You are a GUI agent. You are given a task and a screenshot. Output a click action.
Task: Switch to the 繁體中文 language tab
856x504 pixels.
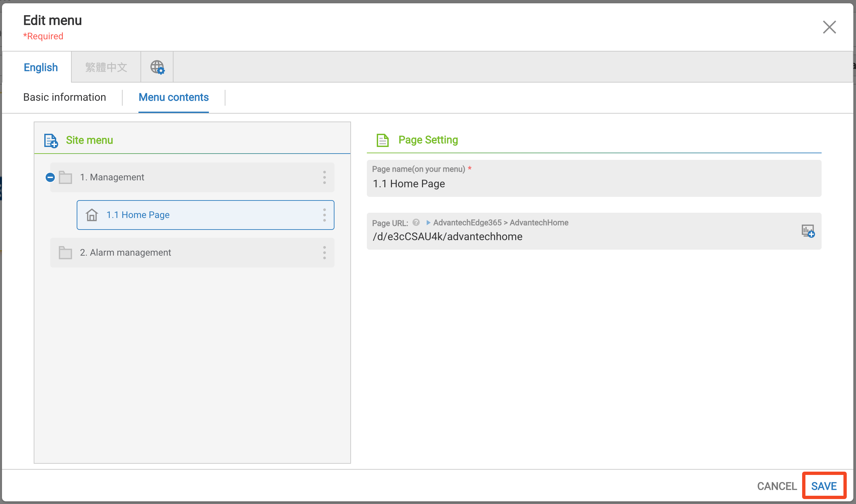106,67
